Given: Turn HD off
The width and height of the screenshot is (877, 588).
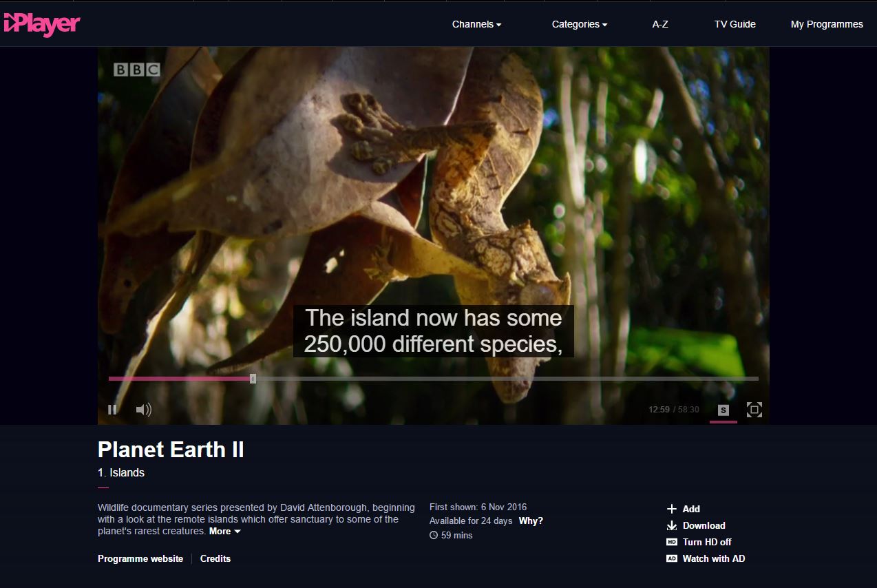Looking at the screenshot, I should pyautogui.click(x=706, y=542).
